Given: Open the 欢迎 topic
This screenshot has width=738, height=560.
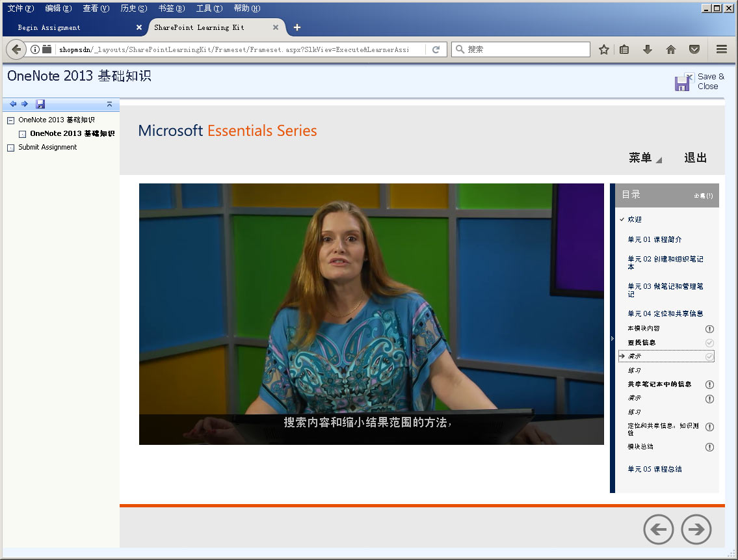Looking at the screenshot, I should 635,219.
